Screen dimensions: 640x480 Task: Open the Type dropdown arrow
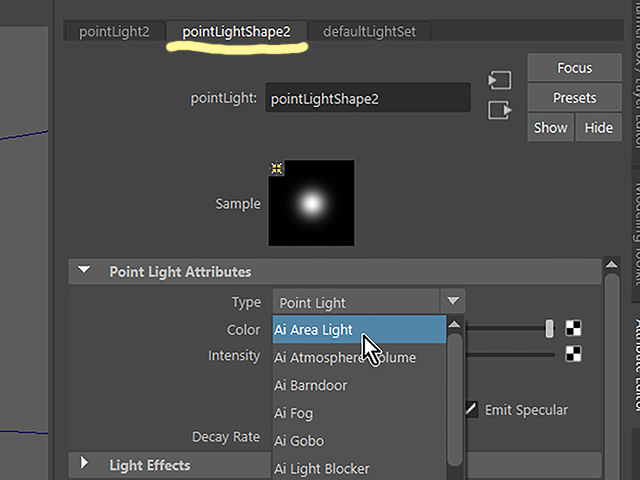(453, 301)
